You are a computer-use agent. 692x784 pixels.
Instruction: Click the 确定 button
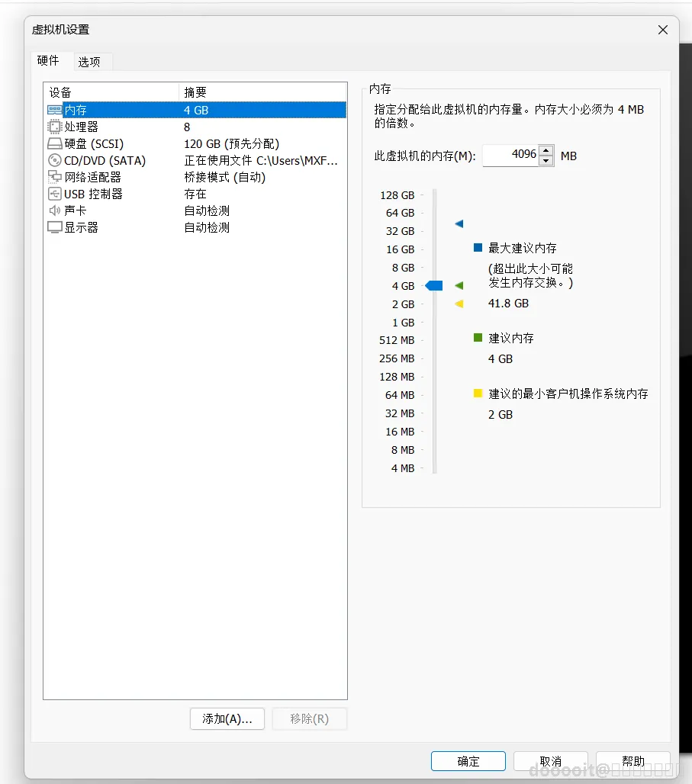pos(468,760)
